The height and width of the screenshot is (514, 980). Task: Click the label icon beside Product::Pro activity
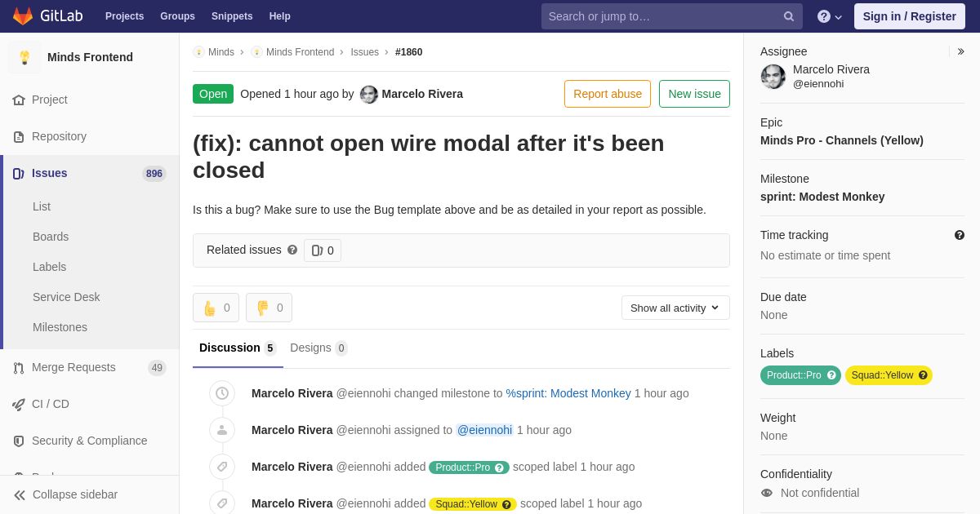click(222, 467)
